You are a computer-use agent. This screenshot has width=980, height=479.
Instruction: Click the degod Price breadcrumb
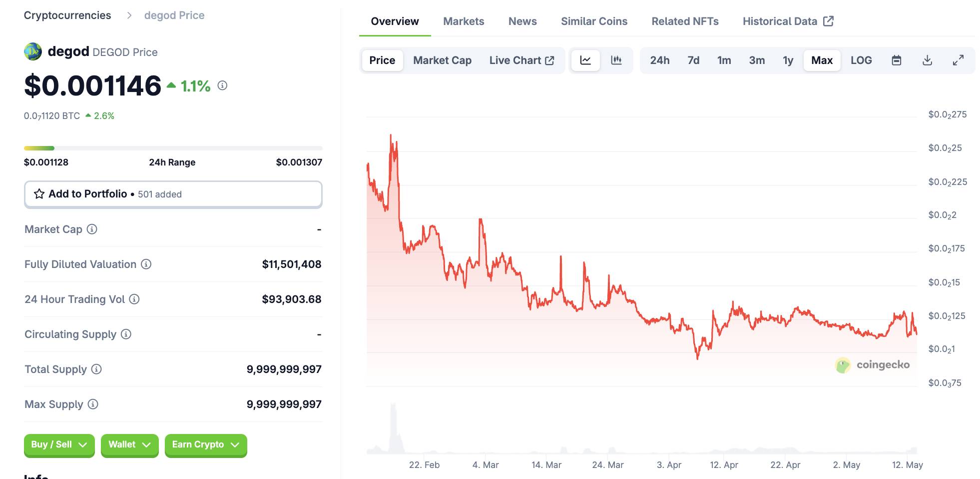pyautogui.click(x=174, y=15)
